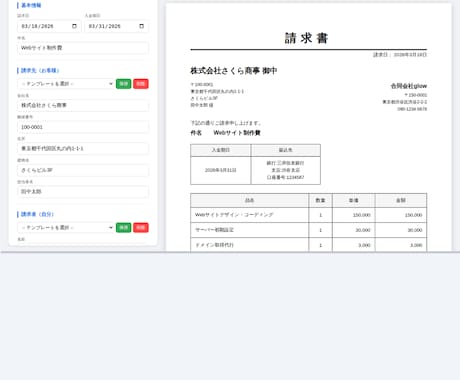Open calendar picker for 03/18/2026 date

pyautogui.click(x=74, y=26)
